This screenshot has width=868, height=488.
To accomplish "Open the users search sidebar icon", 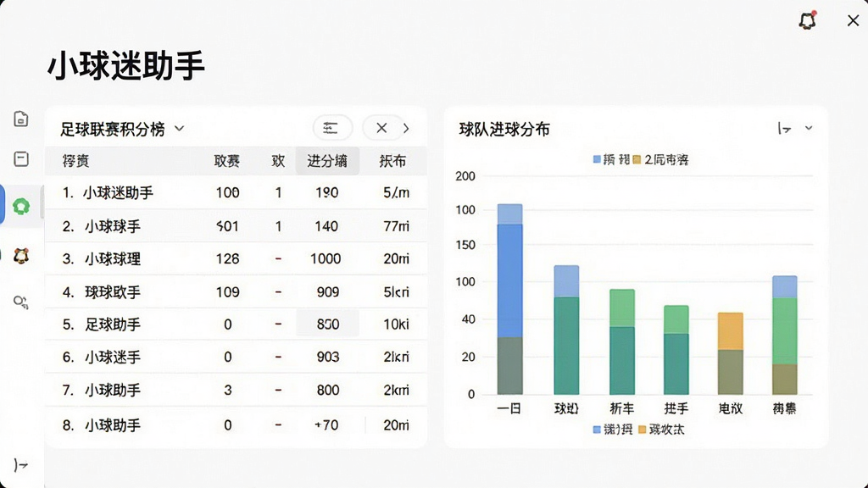I will pos(21,302).
